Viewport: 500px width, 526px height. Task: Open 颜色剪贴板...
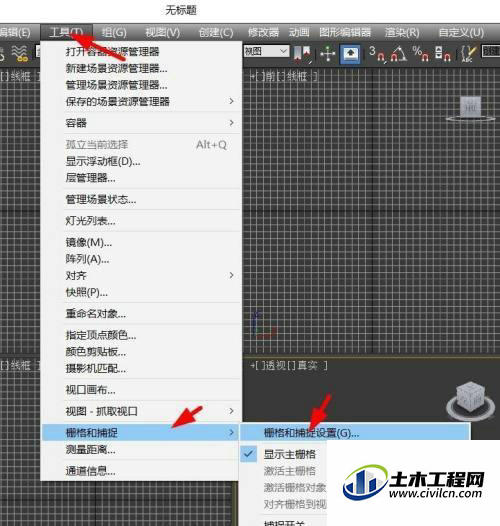[141, 352]
